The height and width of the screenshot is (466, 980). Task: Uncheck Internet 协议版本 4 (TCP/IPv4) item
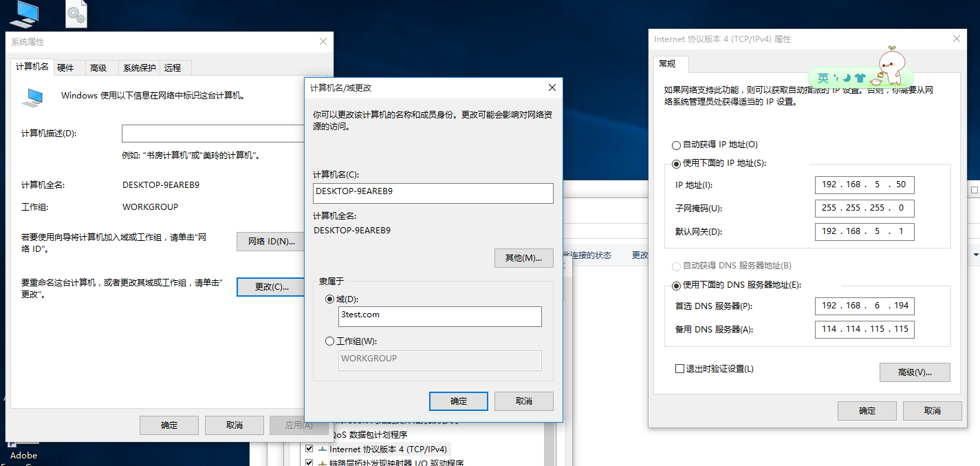pyautogui.click(x=309, y=448)
